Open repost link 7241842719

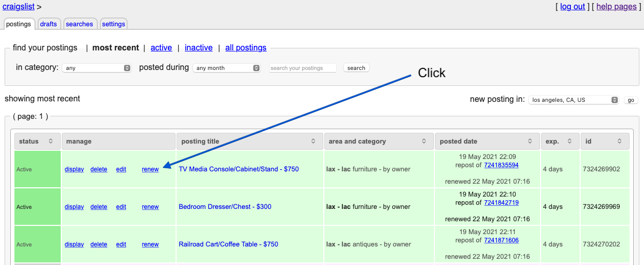[501, 203]
